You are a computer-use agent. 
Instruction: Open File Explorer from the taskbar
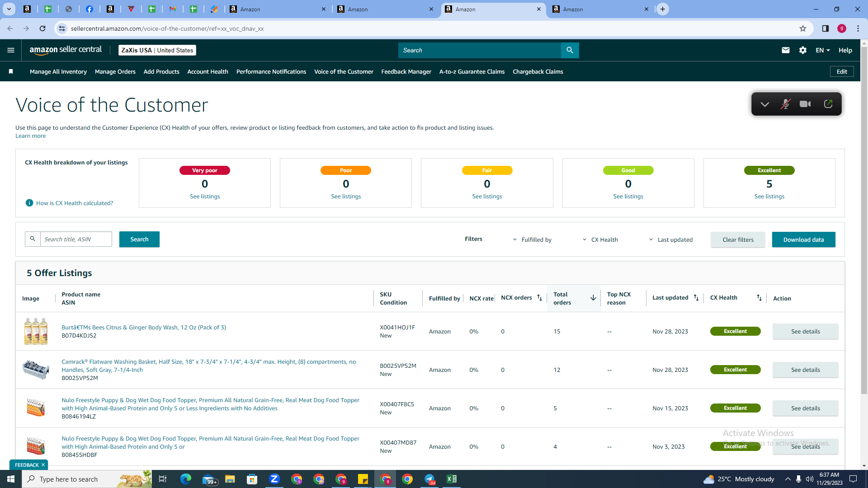click(x=230, y=479)
